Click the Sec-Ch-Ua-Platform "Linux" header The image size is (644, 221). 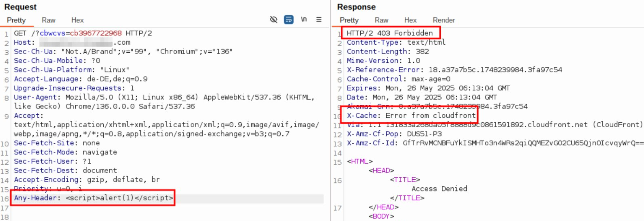coord(72,70)
